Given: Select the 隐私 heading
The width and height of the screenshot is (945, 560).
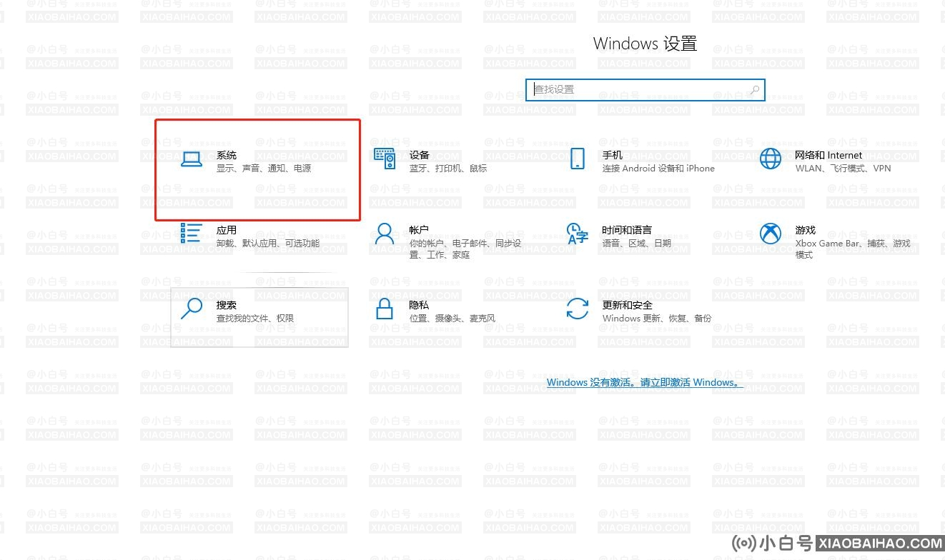Looking at the screenshot, I should [419, 305].
